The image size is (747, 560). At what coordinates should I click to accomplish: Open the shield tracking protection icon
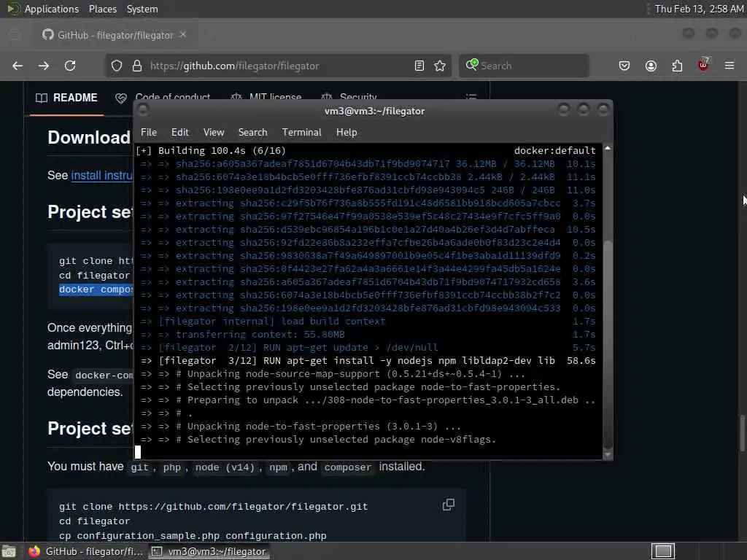(117, 66)
